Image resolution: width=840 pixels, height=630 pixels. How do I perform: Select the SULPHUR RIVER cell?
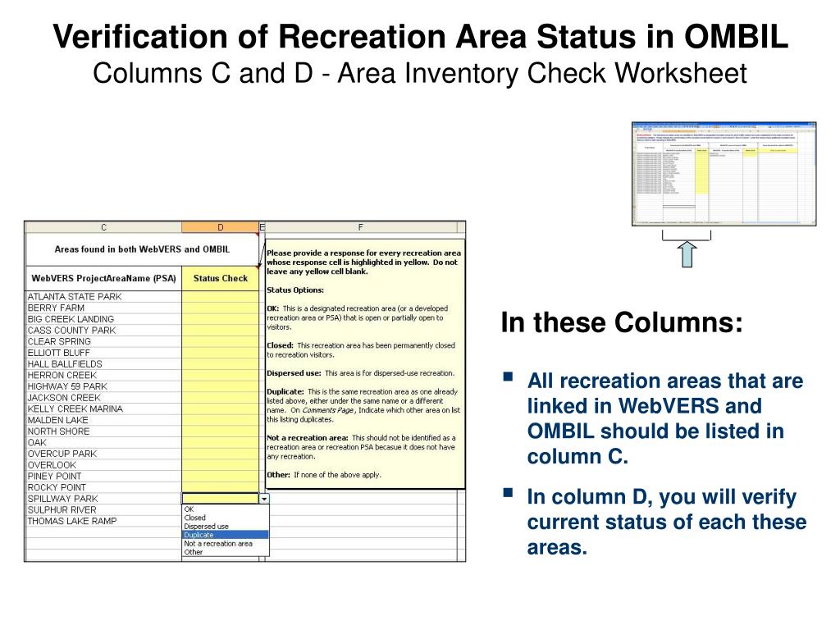point(103,510)
